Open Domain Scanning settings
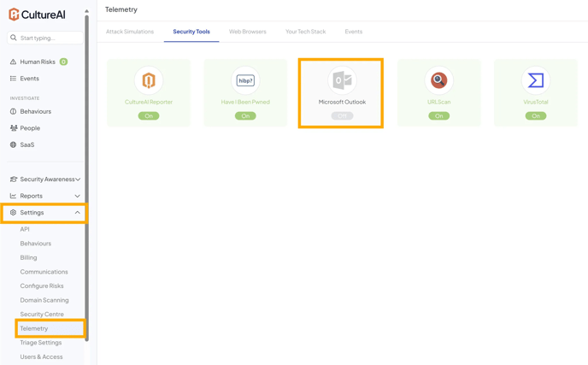This screenshot has width=588, height=365. 44,300
